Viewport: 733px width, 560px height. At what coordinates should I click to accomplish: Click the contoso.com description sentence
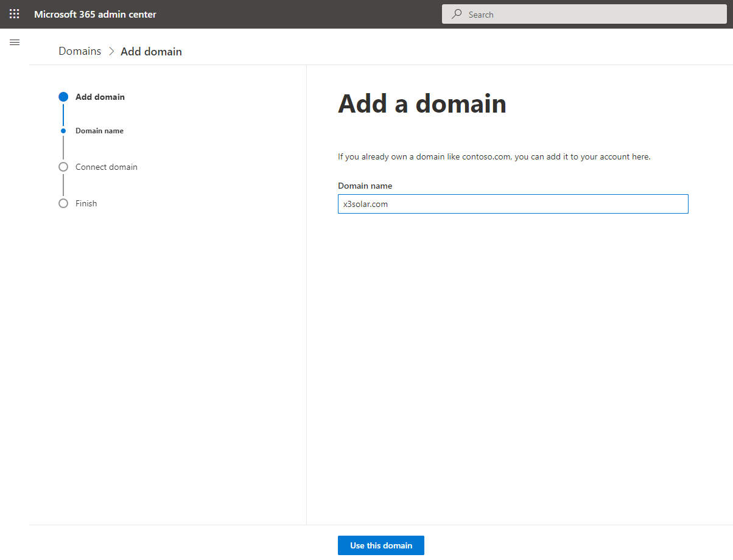[x=494, y=156]
